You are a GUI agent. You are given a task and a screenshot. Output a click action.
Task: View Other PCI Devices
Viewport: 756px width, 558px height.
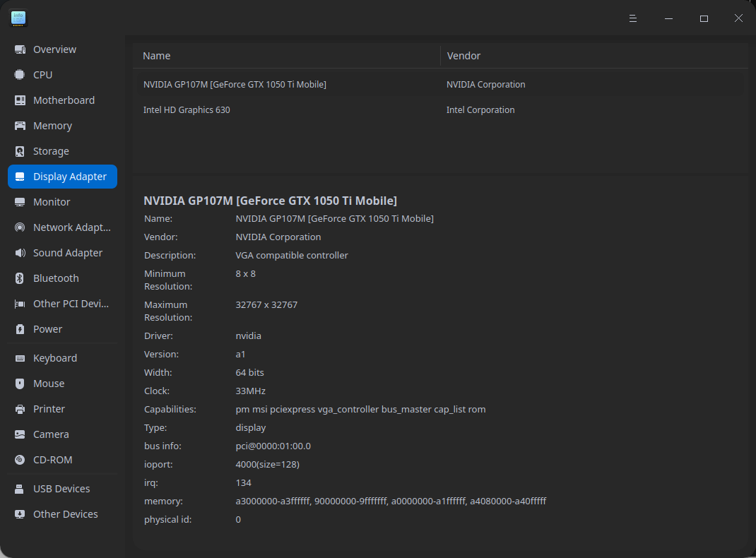click(x=63, y=304)
